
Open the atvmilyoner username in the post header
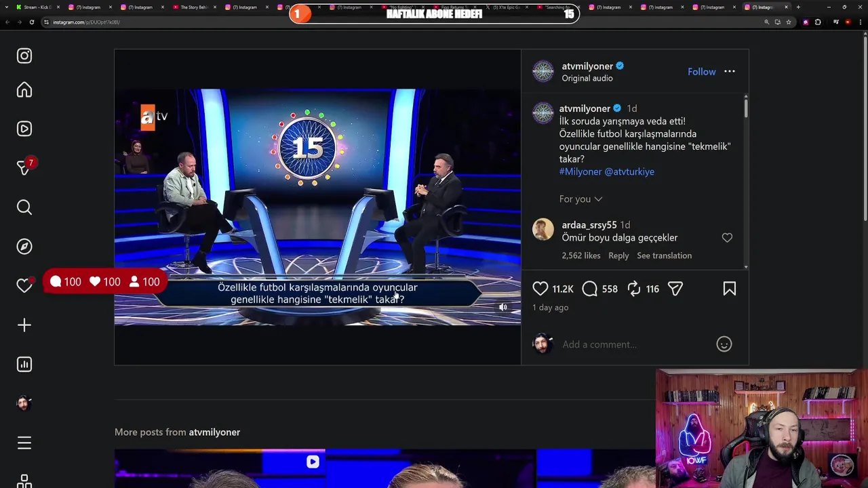[x=587, y=66]
